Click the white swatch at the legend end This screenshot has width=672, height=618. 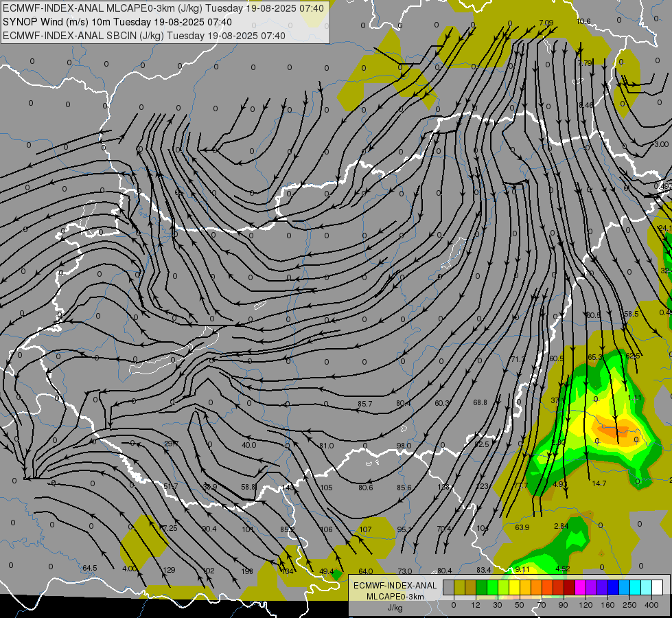point(658,587)
